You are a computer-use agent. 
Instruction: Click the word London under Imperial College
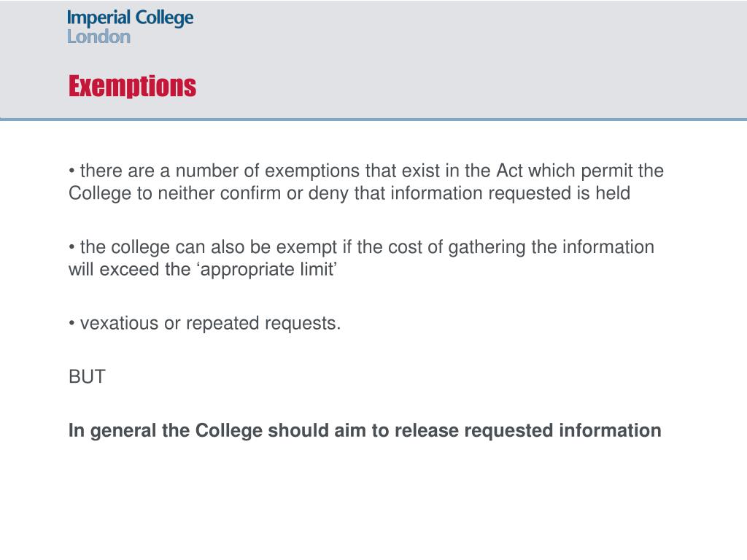click(98, 36)
